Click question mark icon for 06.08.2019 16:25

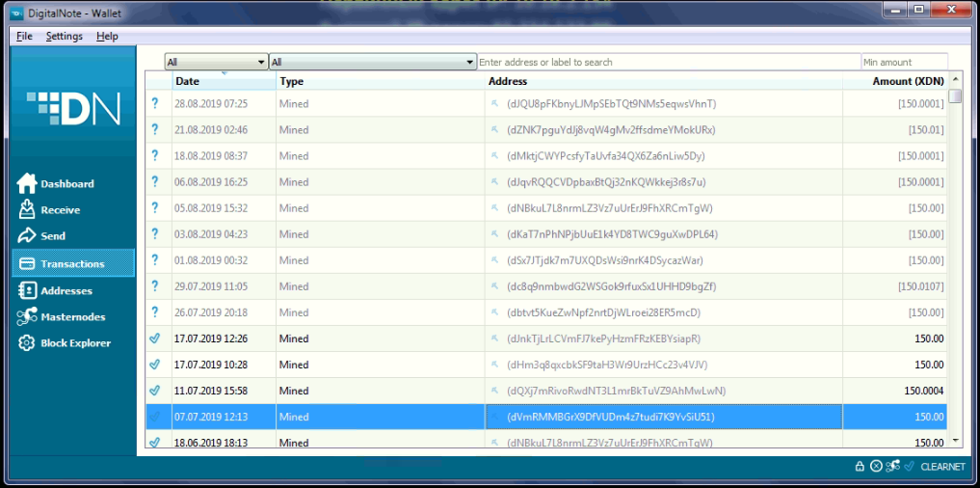pos(155,182)
